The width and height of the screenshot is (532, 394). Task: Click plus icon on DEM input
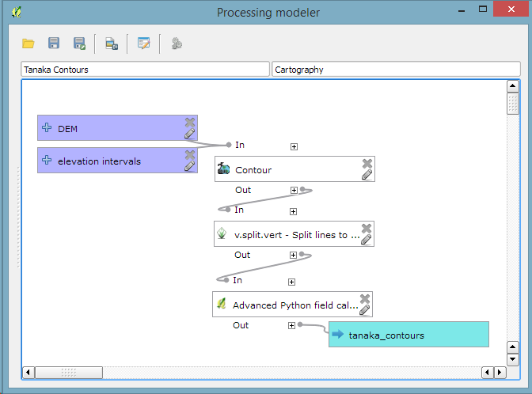[x=47, y=127]
